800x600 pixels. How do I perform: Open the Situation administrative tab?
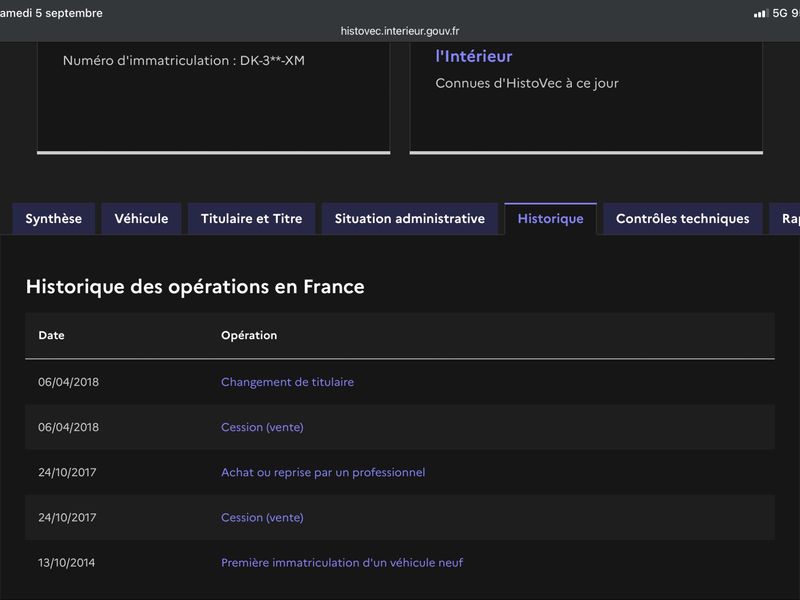(410, 219)
